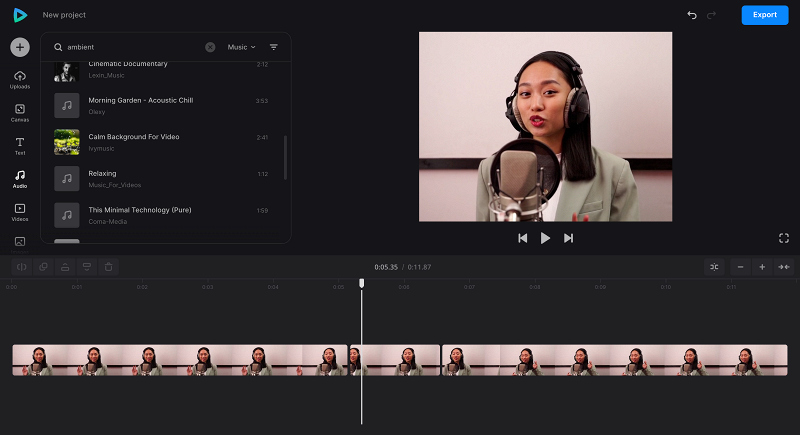Viewport: 800px width, 435px height.
Task: Move the selected layer backward
Action: (87, 267)
